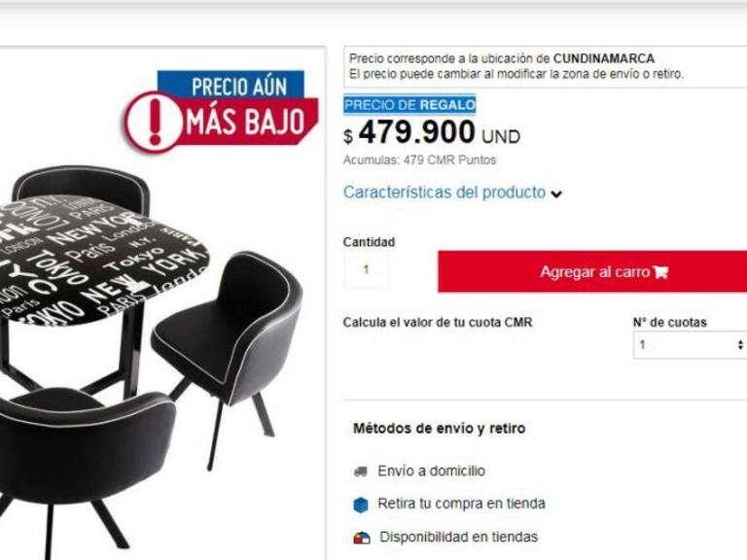The width and height of the screenshot is (747, 560).
Task: Click the CUNDINAMARCA location text
Action: (603, 58)
